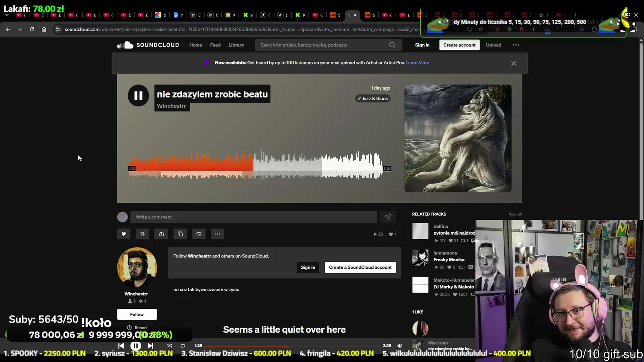Open site info icon in address bar

point(58,29)
